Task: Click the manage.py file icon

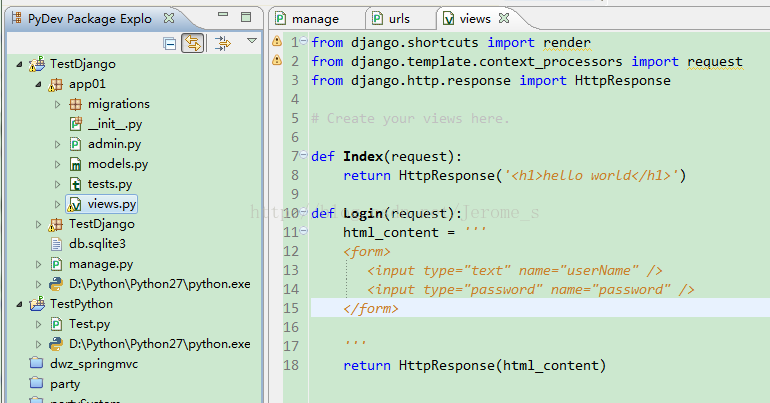Action: pyautogui.click(x=56, y=264)
